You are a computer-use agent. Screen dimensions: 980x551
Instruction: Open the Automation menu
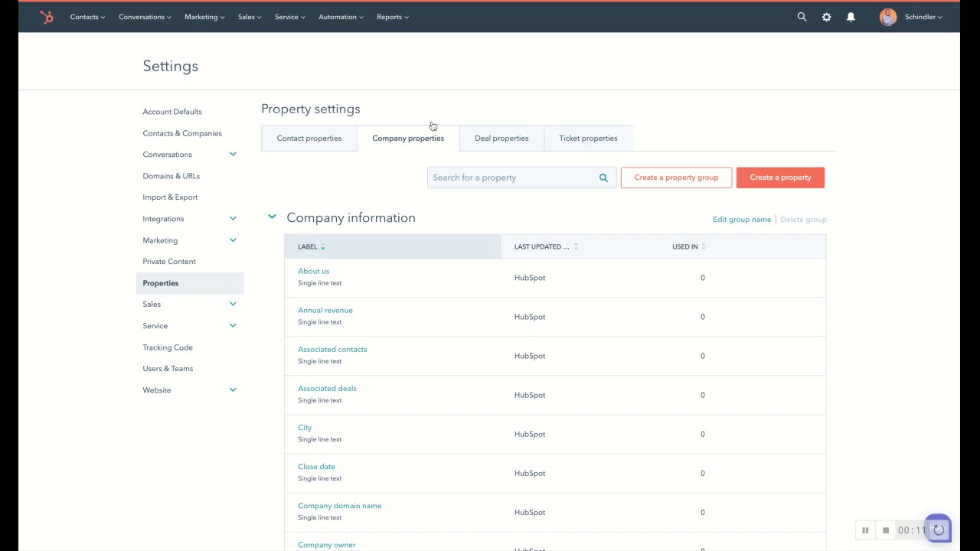(341, 17)
